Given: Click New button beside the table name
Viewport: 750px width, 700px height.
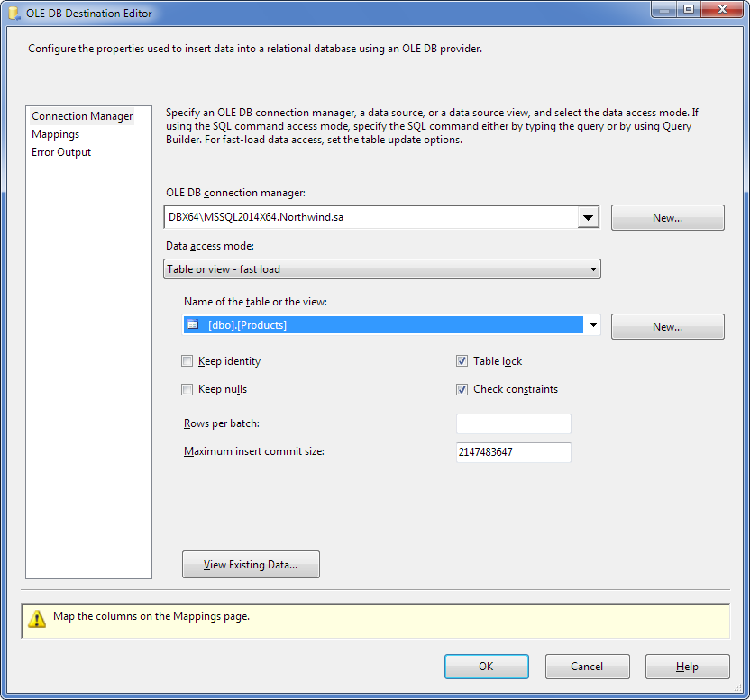Looking at the screenshot, I should pos(667,327).
